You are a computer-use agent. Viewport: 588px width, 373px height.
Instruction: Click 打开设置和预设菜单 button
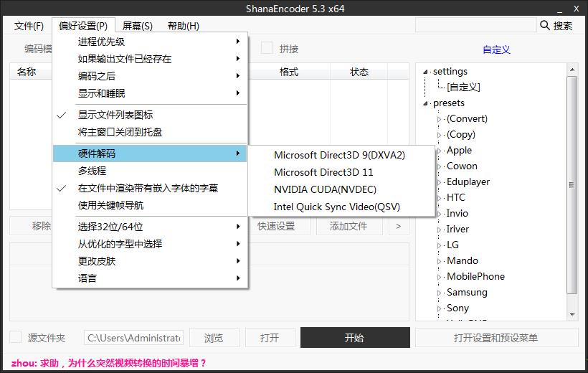(x=496, y=338)
